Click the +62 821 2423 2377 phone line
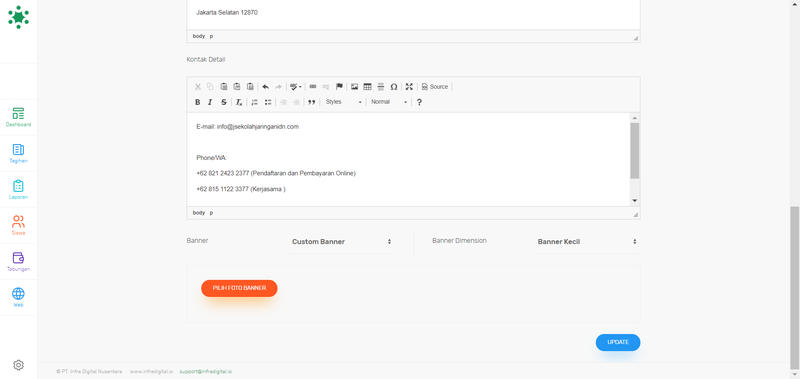 pos(276,173)
